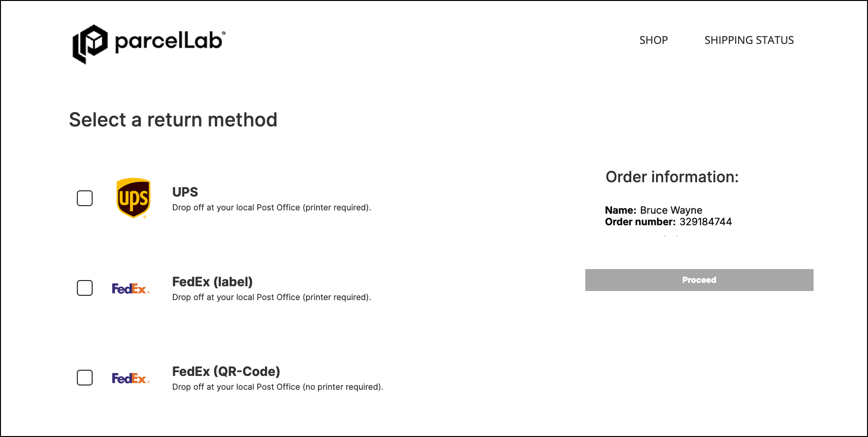Click the parcelLab cube logo icon
This screenshot has width=868, height=437.
(90, 43)
